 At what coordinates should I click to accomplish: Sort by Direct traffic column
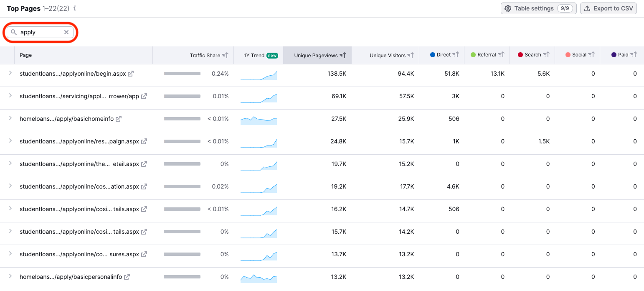pyautogui.click(x=456, y=55)
